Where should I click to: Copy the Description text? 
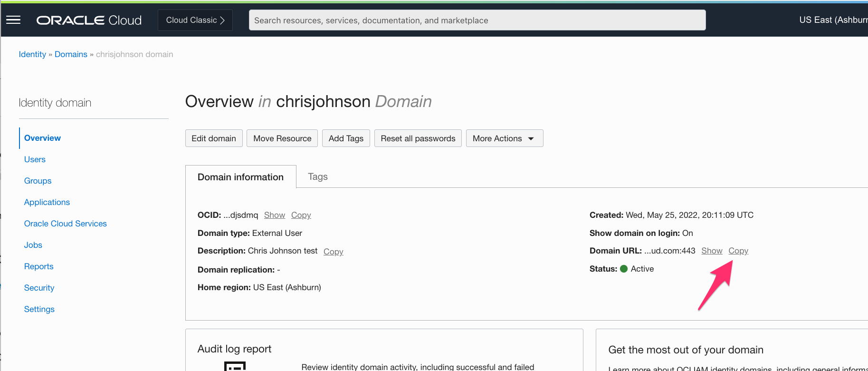(x=334, y=252)
